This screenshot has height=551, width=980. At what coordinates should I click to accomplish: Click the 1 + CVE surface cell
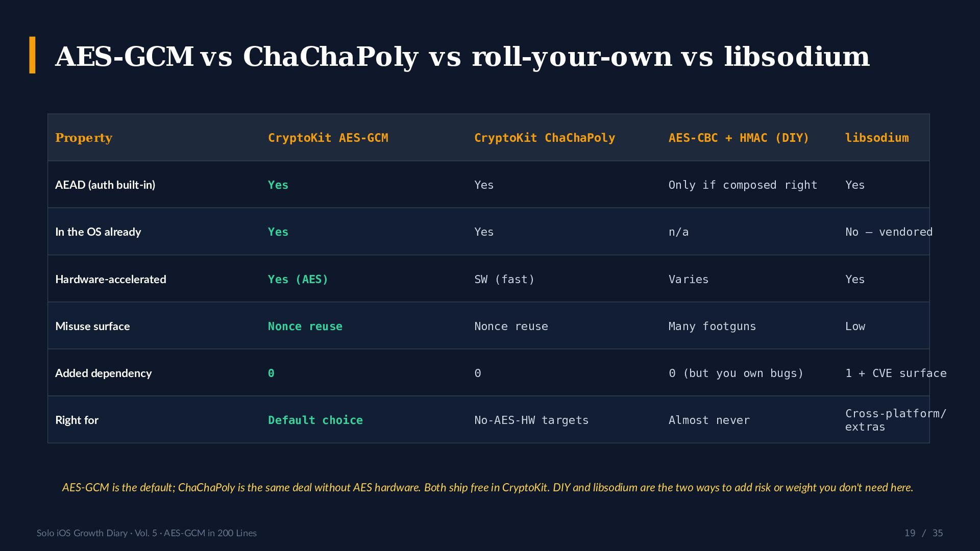[896, 373]
